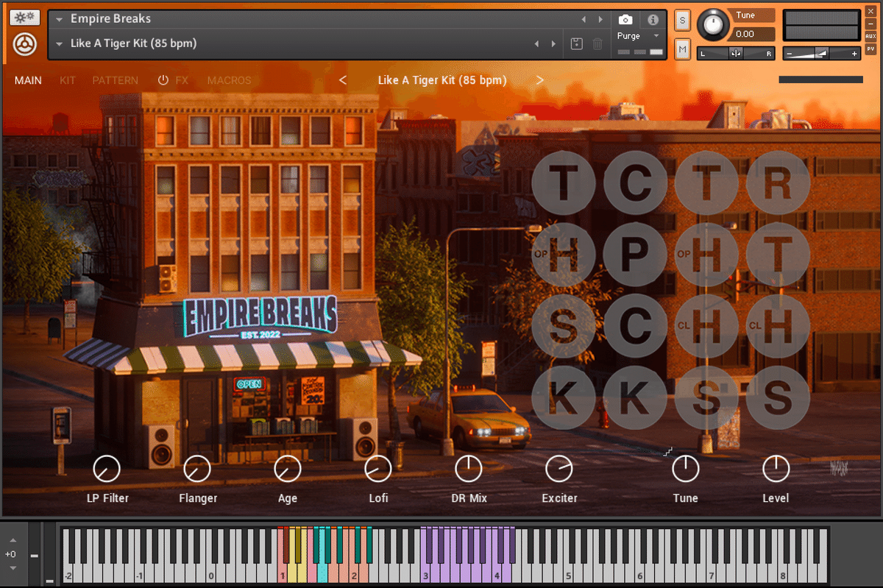Trigger the far-right CL H pad
The image size is (883, 588).
tap(778, 326)
